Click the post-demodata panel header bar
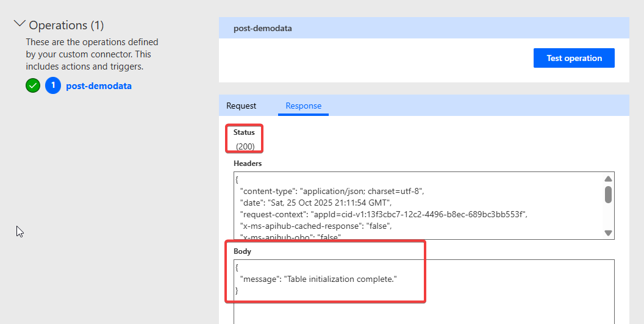The width and height of the screenshot is (644, 324). coord(423,28)
